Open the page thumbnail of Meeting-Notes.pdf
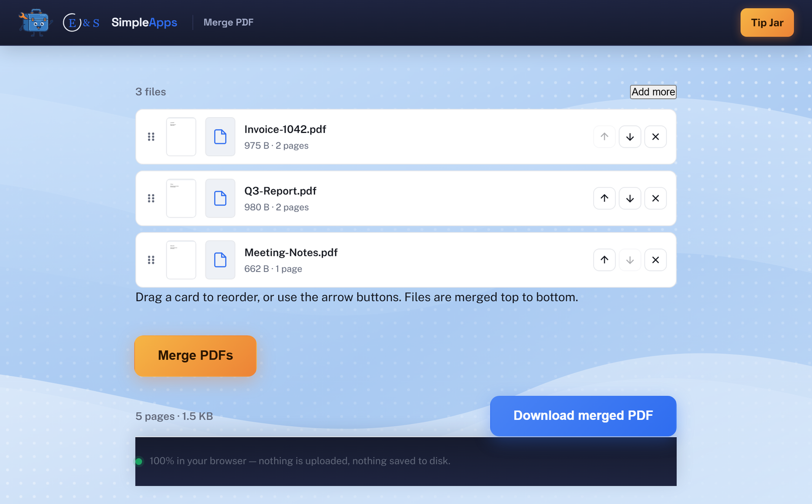Viewport: 812px width, 504px height. pyautogui.click(x=181, y=260)
